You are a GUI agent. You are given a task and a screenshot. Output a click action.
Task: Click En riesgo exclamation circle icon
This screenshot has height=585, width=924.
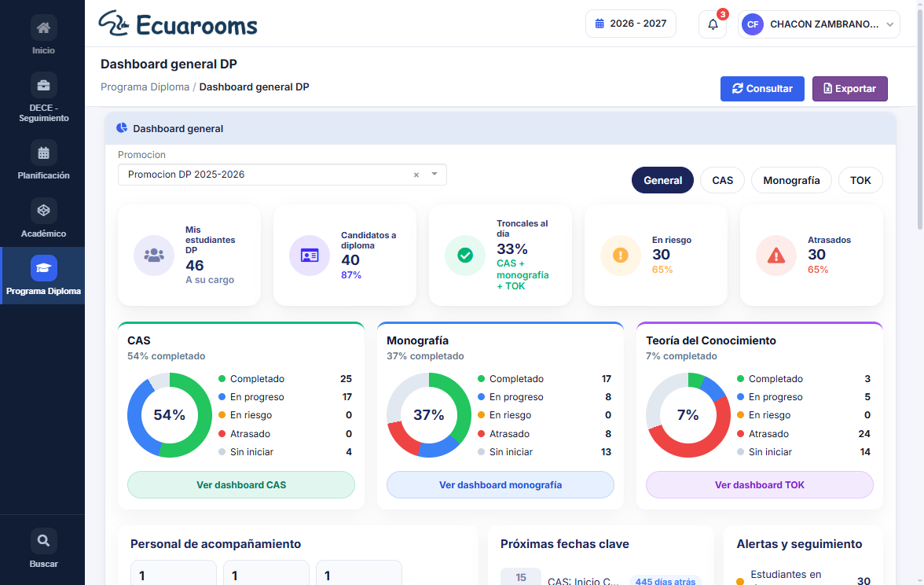coord(621,256)
